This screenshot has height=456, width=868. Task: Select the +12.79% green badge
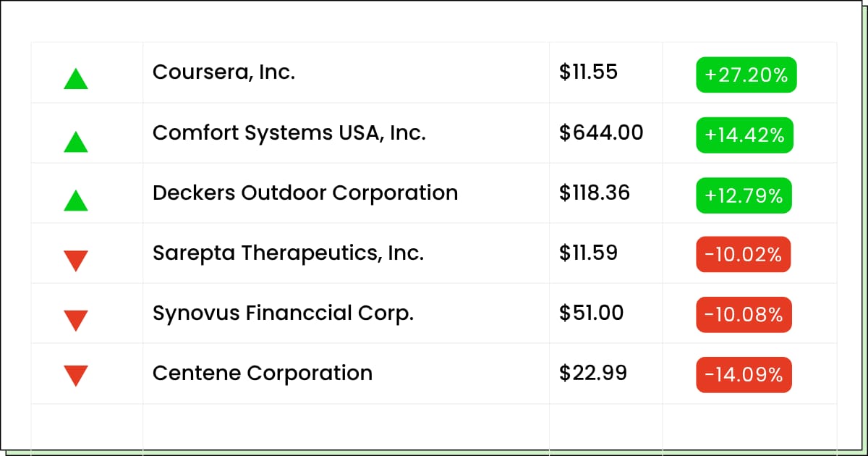point(744,195)
